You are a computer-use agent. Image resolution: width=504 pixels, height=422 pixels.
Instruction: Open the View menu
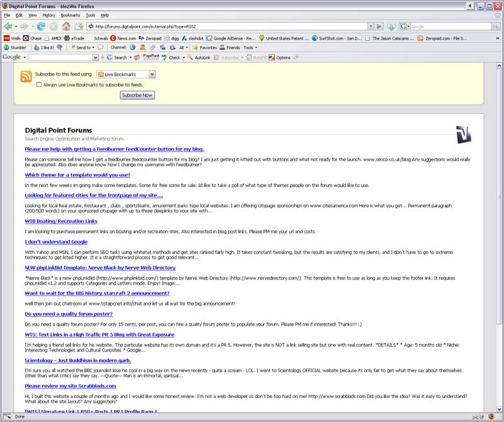pos(33,15)
